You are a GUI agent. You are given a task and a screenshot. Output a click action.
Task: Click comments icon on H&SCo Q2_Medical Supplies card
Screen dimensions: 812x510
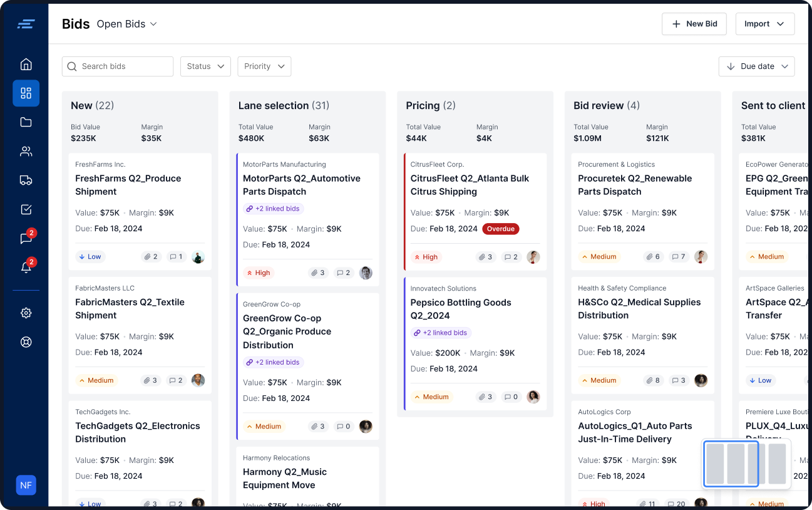[676, 380]
